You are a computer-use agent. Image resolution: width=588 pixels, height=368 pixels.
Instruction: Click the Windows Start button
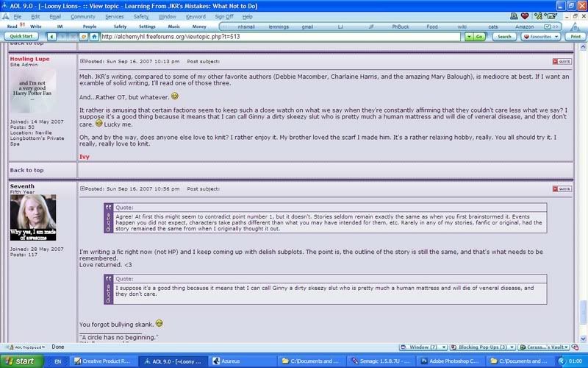click(21, 361)
